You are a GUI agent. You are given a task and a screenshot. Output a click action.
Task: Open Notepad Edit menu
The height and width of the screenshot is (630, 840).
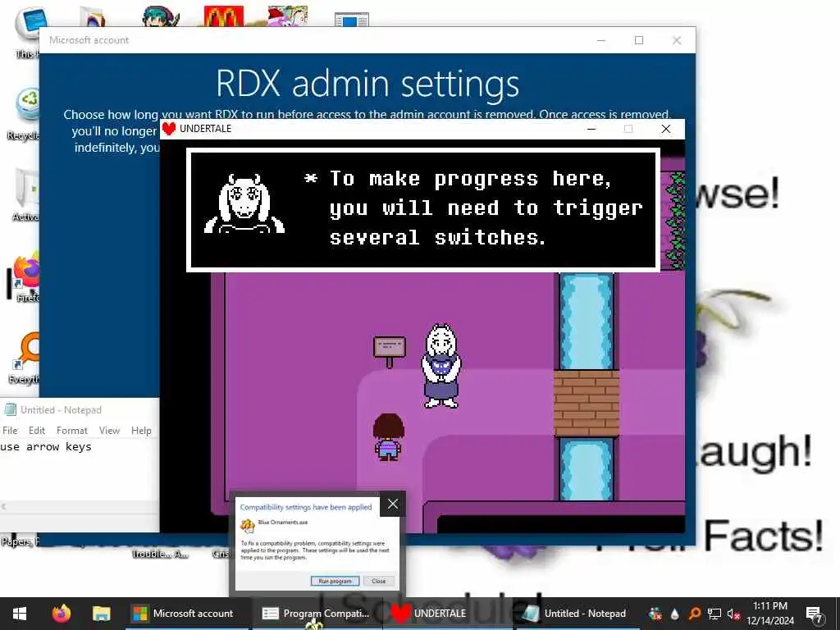(36, 430)
